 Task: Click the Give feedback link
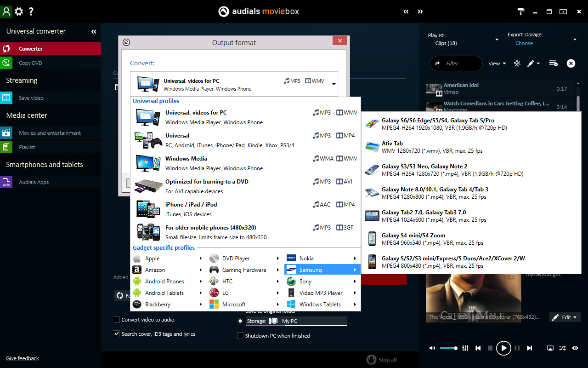(23, 358)
